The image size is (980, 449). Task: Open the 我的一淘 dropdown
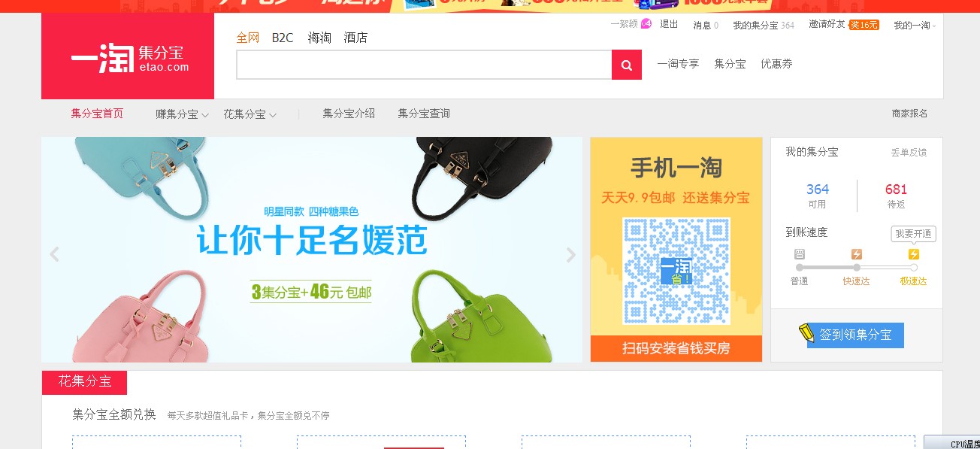pos(915,25)
